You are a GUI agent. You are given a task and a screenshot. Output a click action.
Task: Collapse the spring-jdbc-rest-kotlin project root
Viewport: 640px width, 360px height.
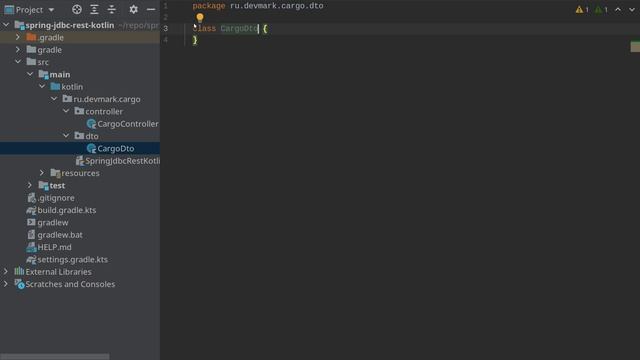pos(6,25)
